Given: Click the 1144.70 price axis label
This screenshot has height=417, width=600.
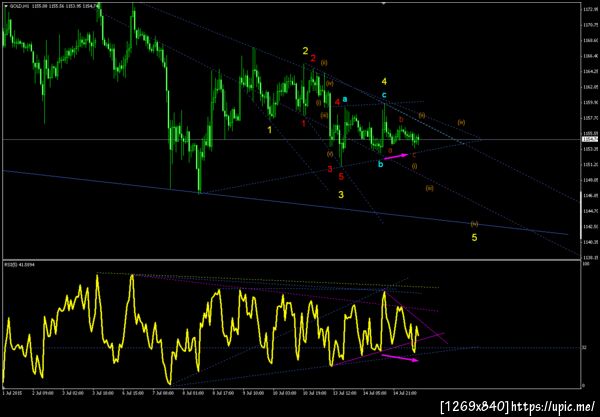Looking at the screenshot, I should pyautogui.click(x=590, y=211).
